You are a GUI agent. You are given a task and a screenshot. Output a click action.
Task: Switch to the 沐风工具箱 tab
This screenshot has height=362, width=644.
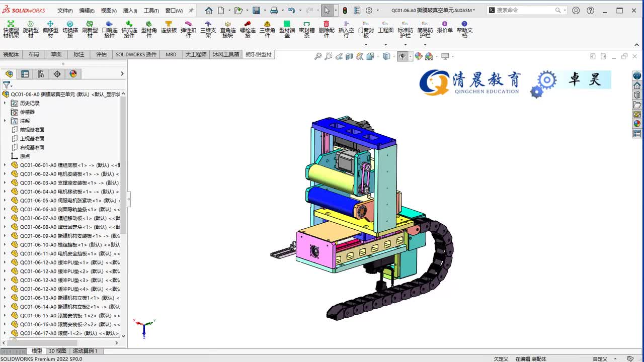point(226,54)
